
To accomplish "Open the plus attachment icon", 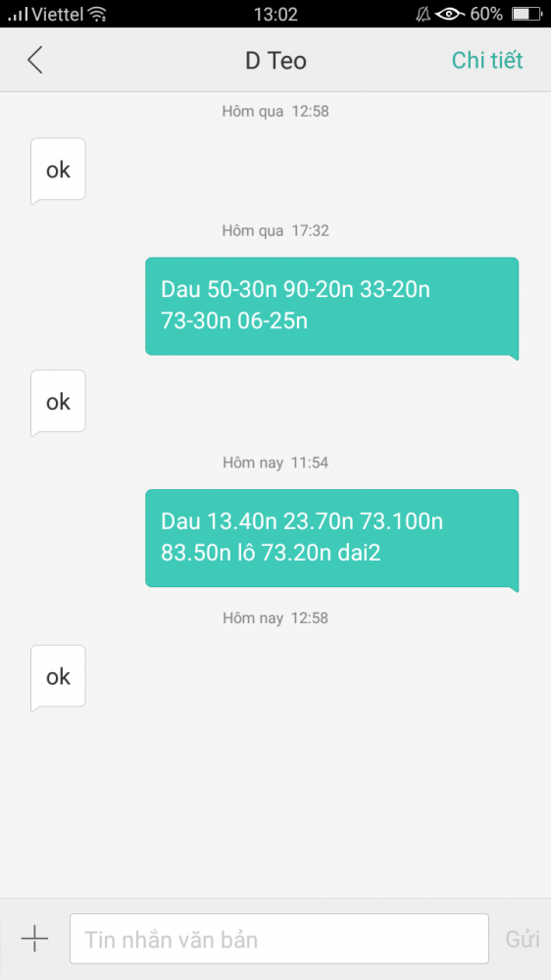I will 34,938.
